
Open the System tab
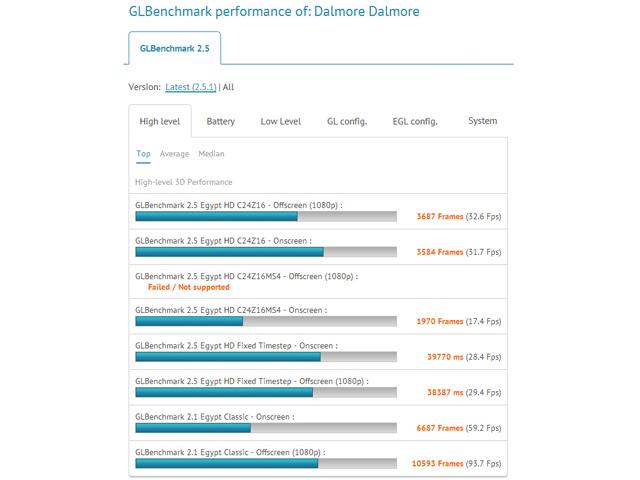482,121
